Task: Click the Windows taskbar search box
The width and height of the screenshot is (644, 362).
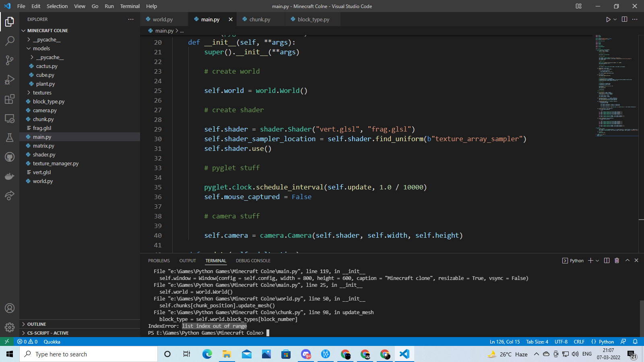Action: click(x=89, y=354)
